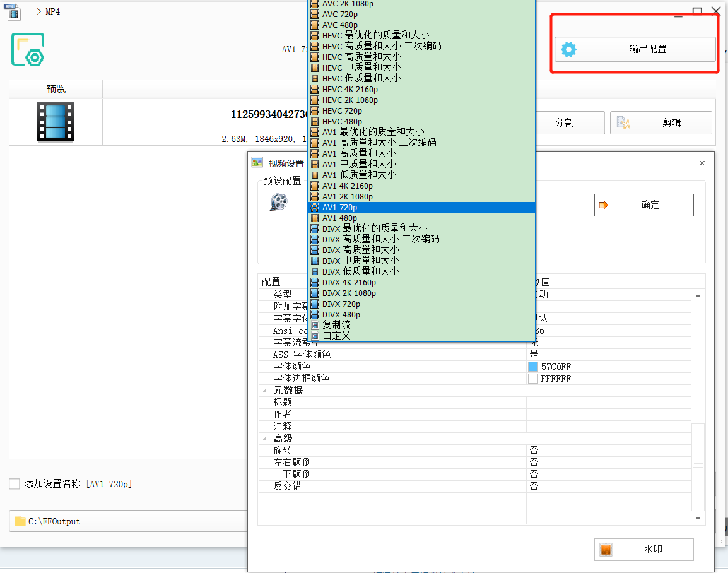Screen dimensions: 728x573
Task: Select the AV1 720p preset
Action: 421,207
